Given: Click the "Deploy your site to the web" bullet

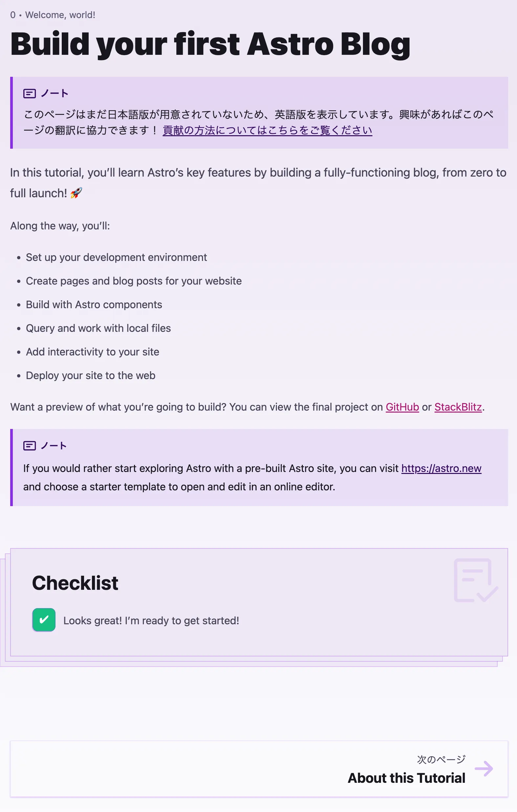Looking at the screenshot, I should [x=90, y=375].
